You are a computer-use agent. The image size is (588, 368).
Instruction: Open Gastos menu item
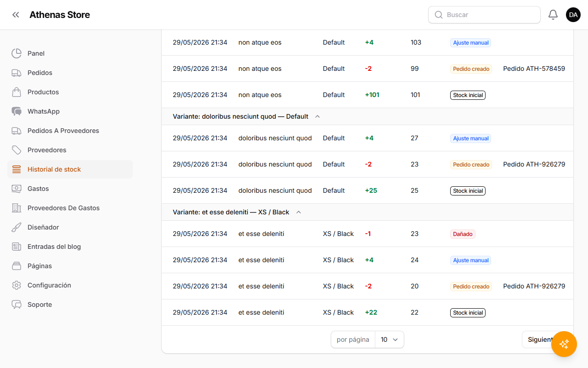(x=70, y=189)
